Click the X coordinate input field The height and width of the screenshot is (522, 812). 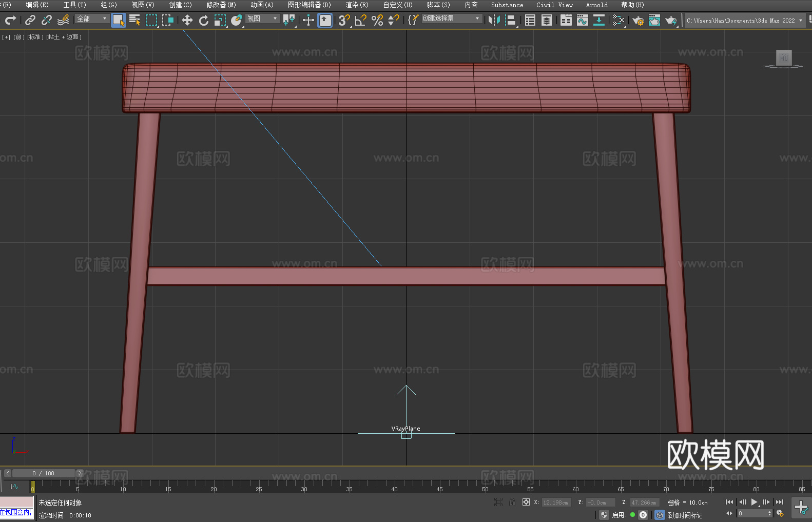click(x=556, y=502)
